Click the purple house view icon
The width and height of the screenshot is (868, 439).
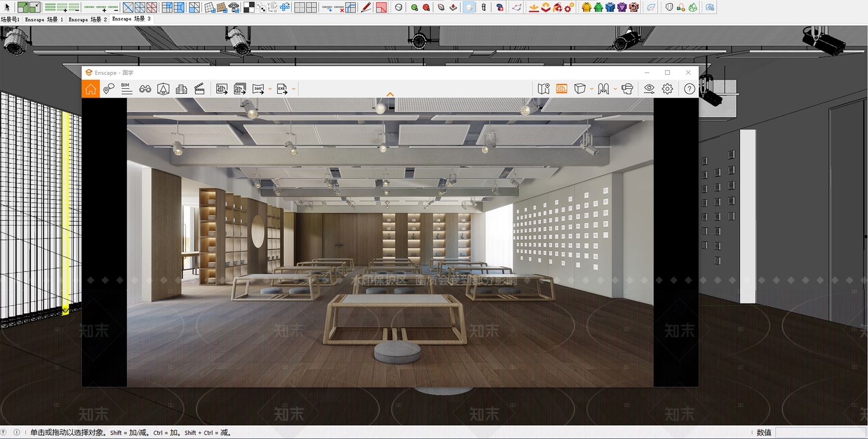click(x=622, y=7)
